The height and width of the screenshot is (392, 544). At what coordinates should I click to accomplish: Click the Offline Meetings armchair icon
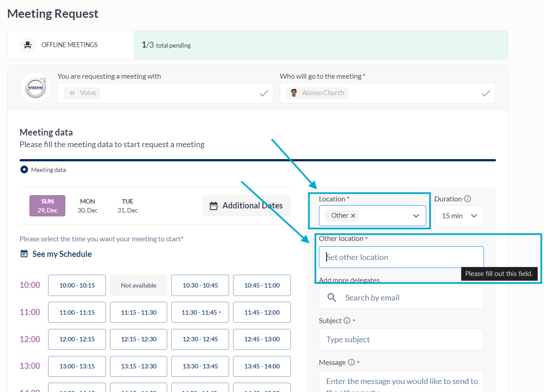click(28, 45)
